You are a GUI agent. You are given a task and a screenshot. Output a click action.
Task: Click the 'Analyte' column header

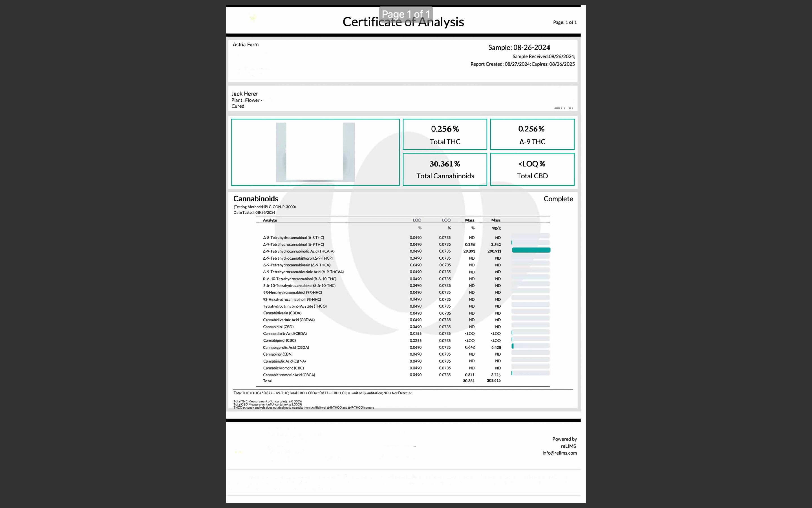tap(270, 220)
